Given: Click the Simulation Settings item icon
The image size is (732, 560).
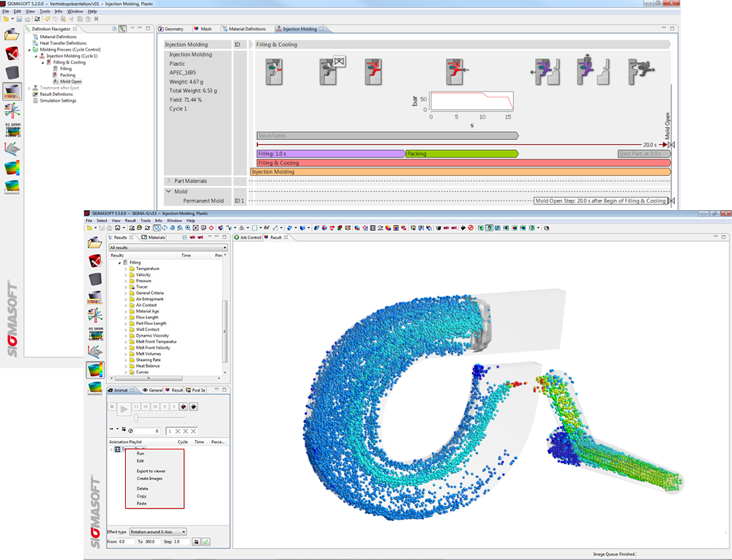Looking at the screenshot, I should point(35,100).
